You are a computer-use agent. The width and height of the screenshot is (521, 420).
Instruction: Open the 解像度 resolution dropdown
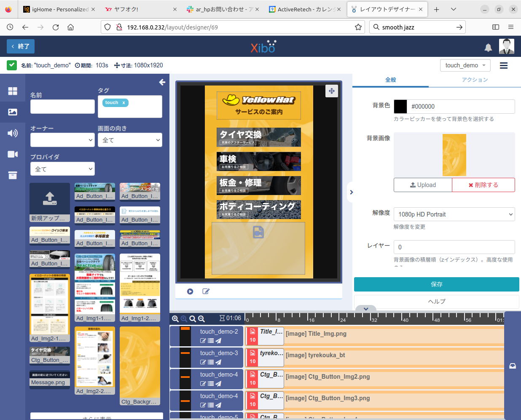454,214
